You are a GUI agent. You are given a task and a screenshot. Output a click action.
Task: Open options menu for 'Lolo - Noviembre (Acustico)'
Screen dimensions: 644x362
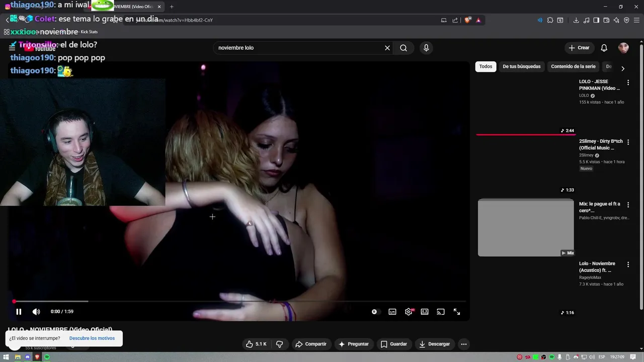[x=628, y=264]
